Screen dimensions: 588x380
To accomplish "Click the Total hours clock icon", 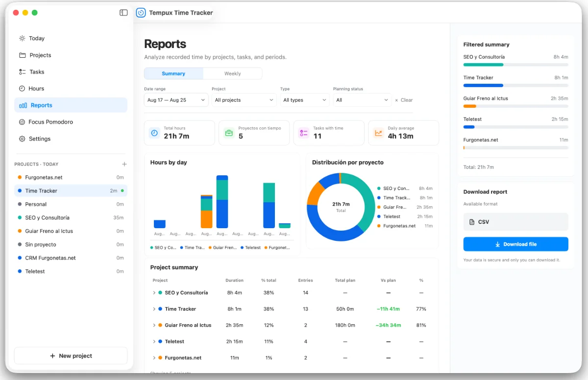I will click(x=154, y=133).
